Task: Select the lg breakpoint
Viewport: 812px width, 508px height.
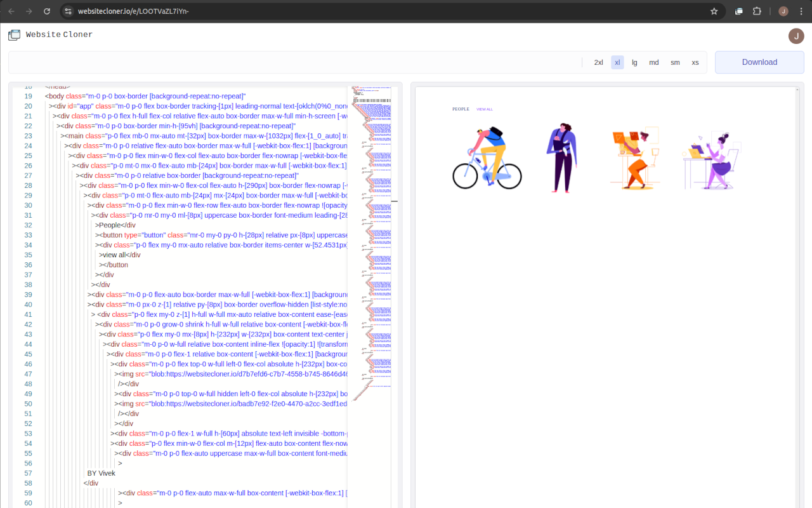Action: click(x=634, y=62)
